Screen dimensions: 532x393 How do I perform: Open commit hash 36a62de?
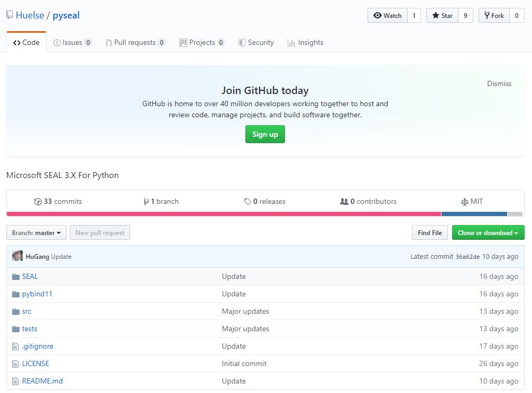pos(467,257)
